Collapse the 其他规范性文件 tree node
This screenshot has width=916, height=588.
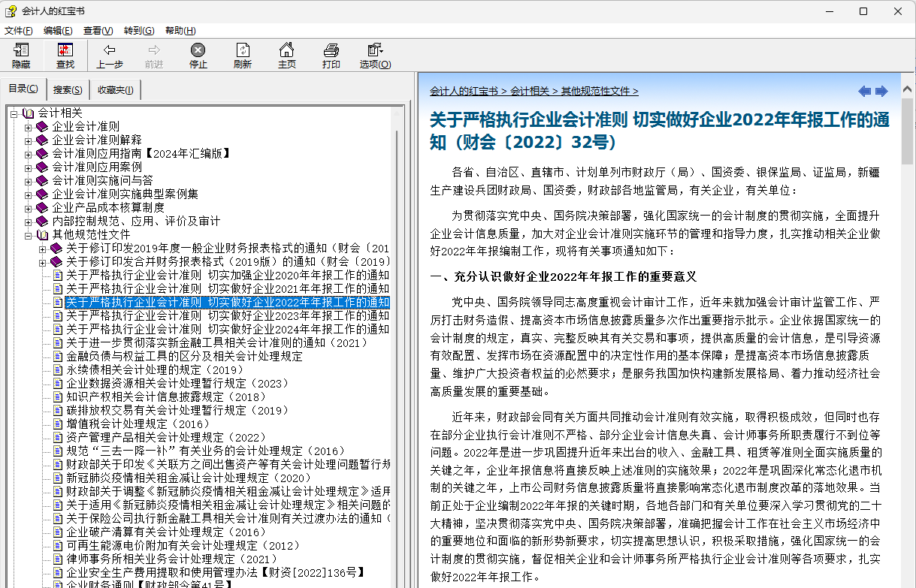[29, 234]
